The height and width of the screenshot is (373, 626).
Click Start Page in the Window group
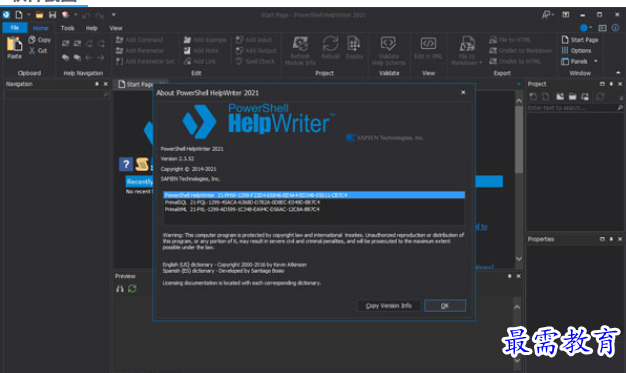pyautogui.click(x=580, y=40)
